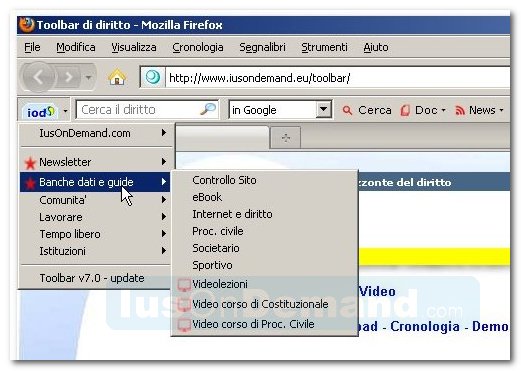This screenshot has width=521, height=371.
Task: Open the Strumenti menu
Action: point(324,47)
